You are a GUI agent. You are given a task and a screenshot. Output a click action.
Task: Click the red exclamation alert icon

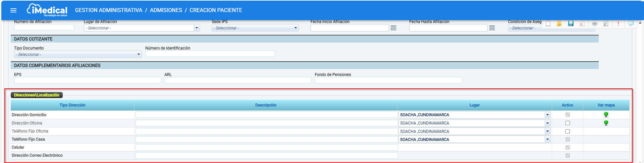click(619, 23)
